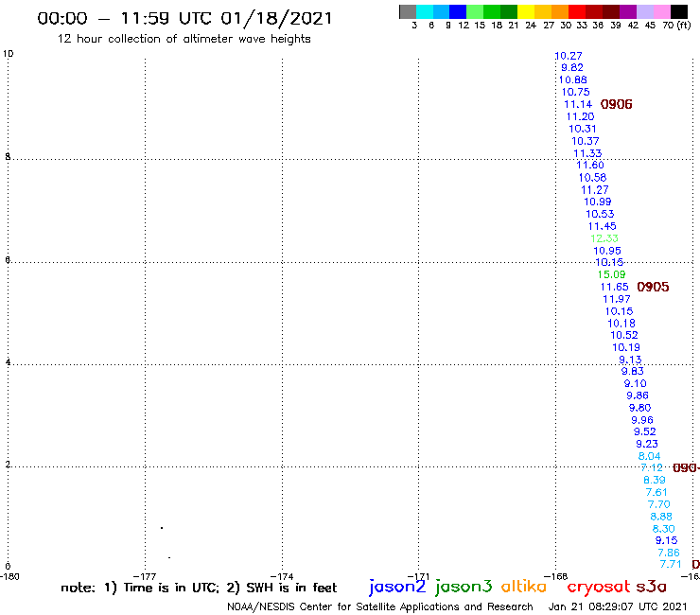The image size is (700, 615).
Task: Click the wave height value 11.45
Action: (x=603, y=226)
